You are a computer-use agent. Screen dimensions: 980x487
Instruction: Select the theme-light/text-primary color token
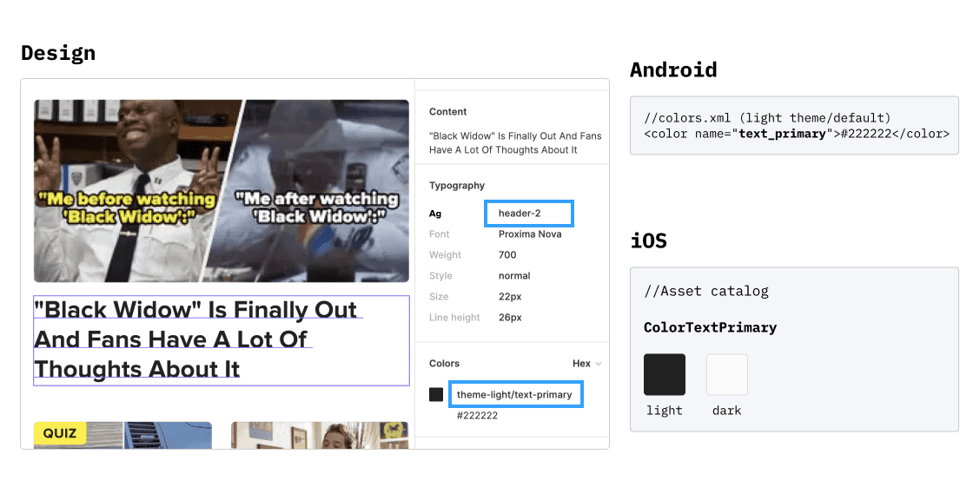point(515,395)
